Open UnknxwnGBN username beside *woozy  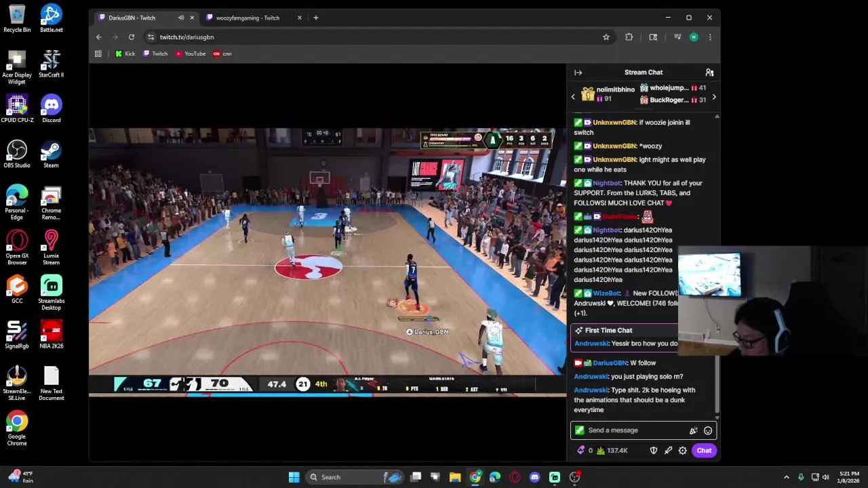pos(614,146)
